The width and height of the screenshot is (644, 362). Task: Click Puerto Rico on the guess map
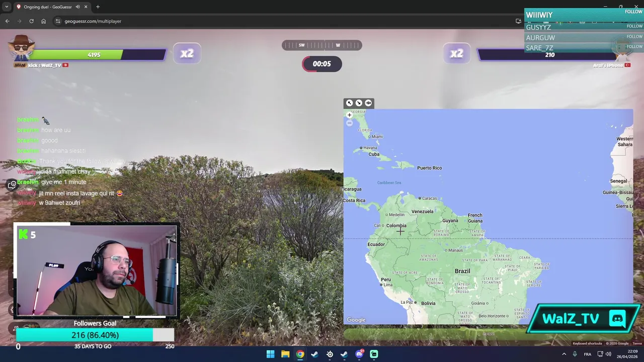tap(429, 168)
